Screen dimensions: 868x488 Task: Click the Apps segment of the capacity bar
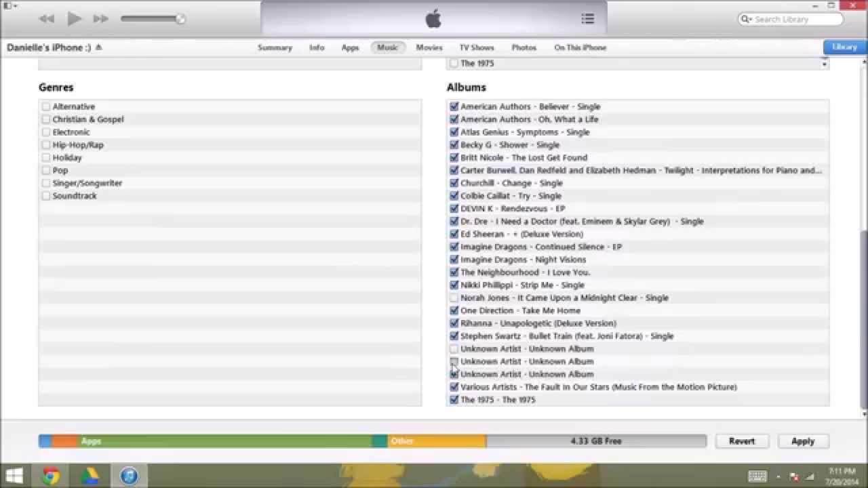[x=225, y=441]
